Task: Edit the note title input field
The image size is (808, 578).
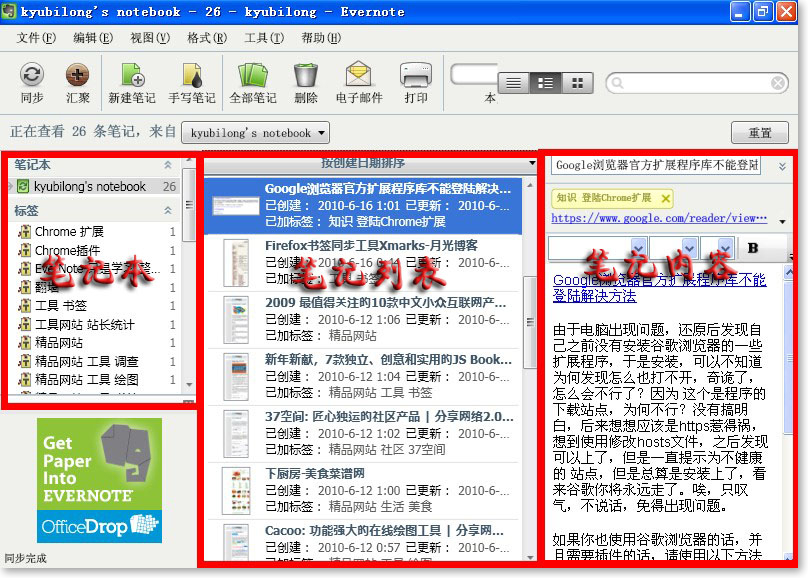Action: click(x=656, y=166)
